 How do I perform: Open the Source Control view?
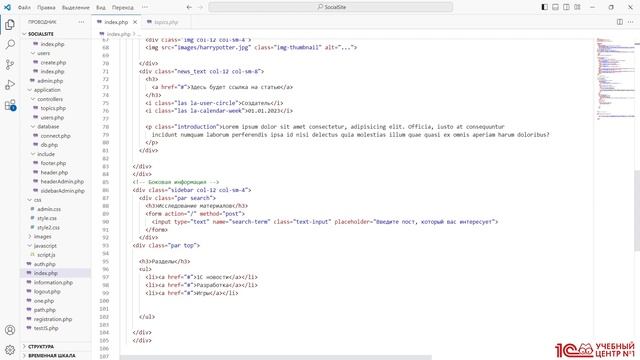point(10,64)
